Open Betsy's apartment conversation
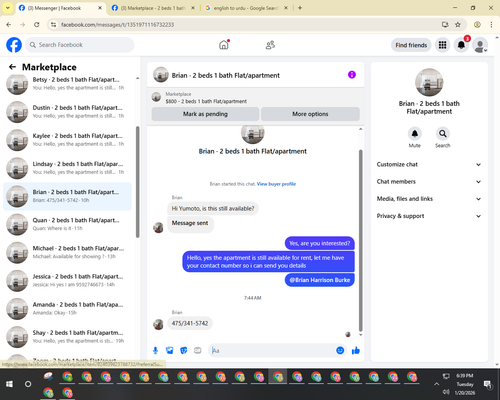This screenshot has width=500, height=400. (x=68, y=84)
